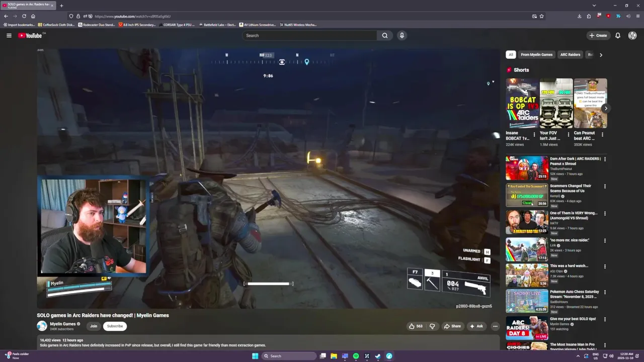Close the SOLO games browser tab
644x362 pixels.
tap(52, 6)
